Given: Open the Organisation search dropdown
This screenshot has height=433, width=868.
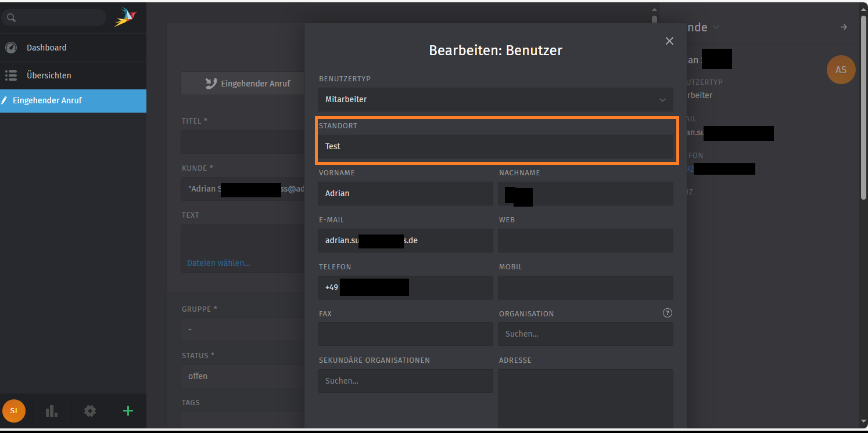Looking at the screenshot, I should coord(585,334).
